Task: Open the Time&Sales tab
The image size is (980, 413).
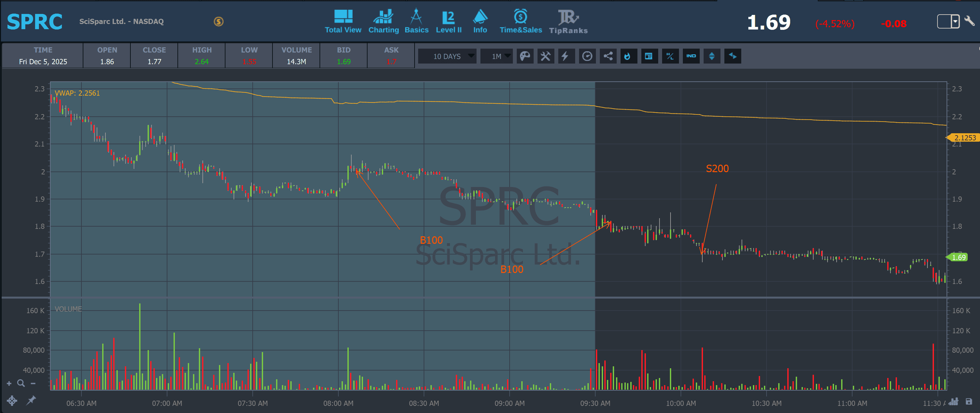Action: (x=520, y=22)
